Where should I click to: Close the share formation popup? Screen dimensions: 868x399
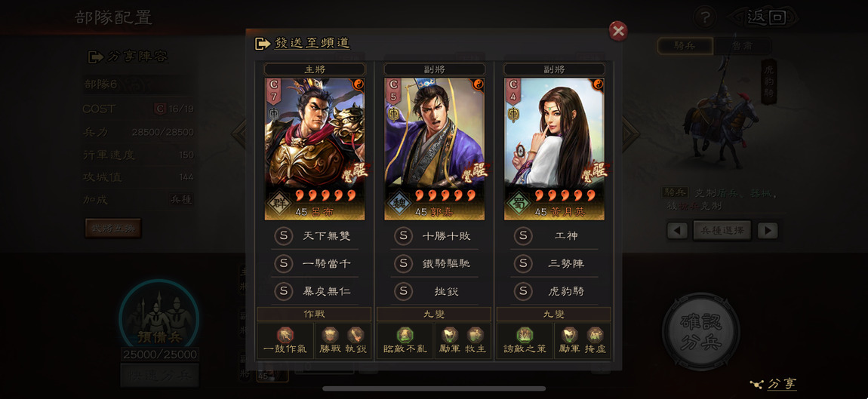coord(617,32)
